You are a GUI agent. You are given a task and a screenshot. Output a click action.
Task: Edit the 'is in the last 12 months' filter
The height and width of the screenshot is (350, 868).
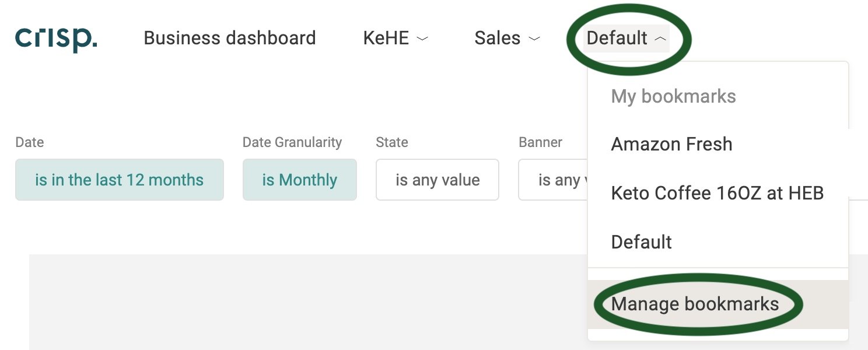tap(120, 180)
